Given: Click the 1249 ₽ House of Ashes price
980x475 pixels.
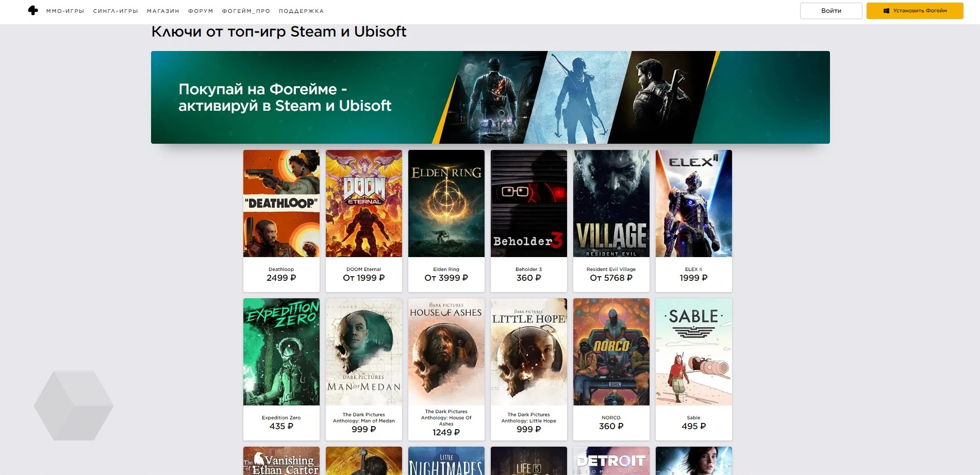Looking at the screenshot, I should (446, 432).
